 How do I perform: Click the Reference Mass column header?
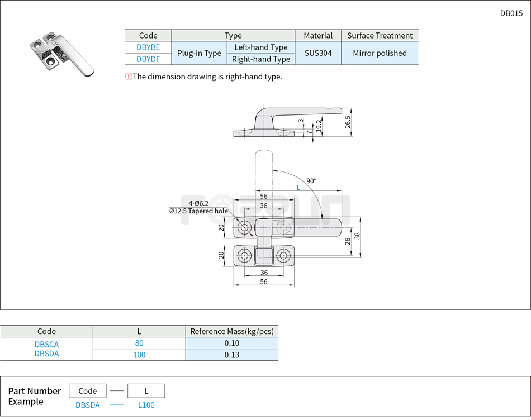pyautogui.click(x=231, y=331)
